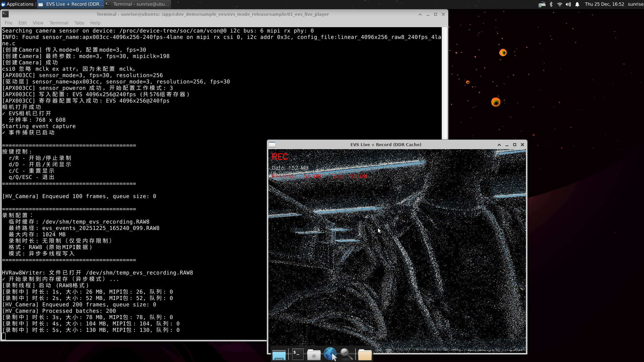Screen dimensions: 644x362
Task: Open the volume control icon
Action: [x=568, y=4]
